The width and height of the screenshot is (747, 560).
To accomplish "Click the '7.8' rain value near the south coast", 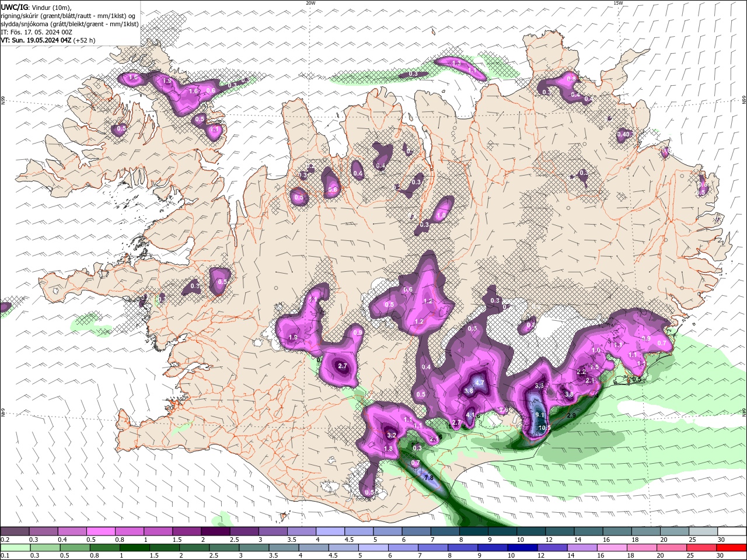I will (x=429, y=478).
